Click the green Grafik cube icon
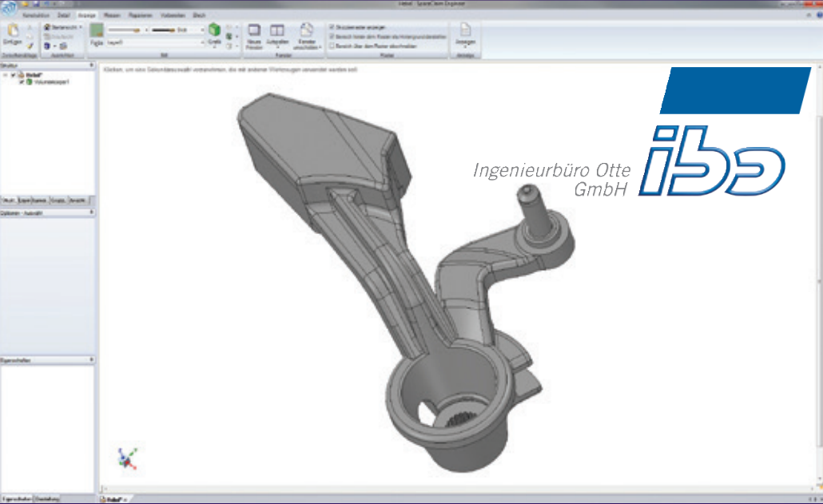This screenshot has width=823, height=504. 214,31
